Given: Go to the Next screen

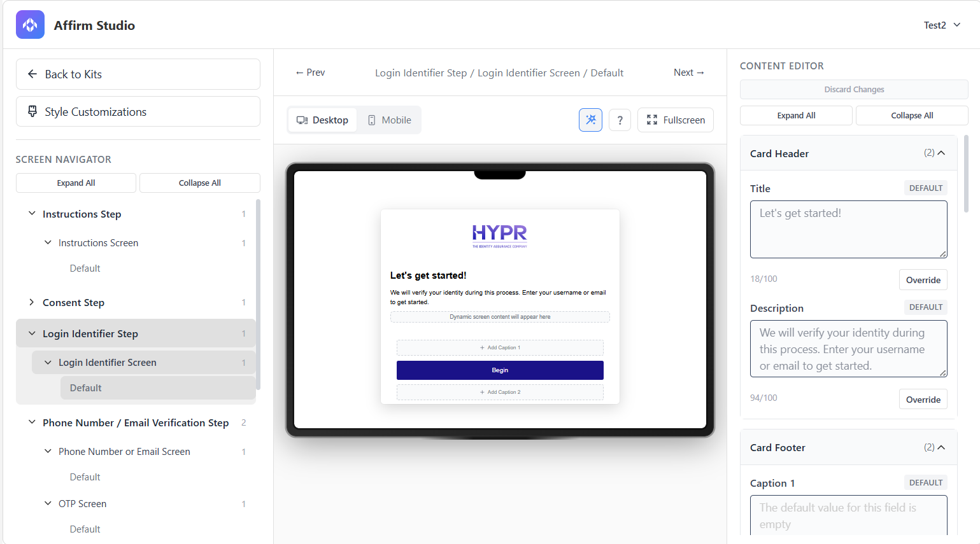Looking at the screenshot, I should 688,73.
